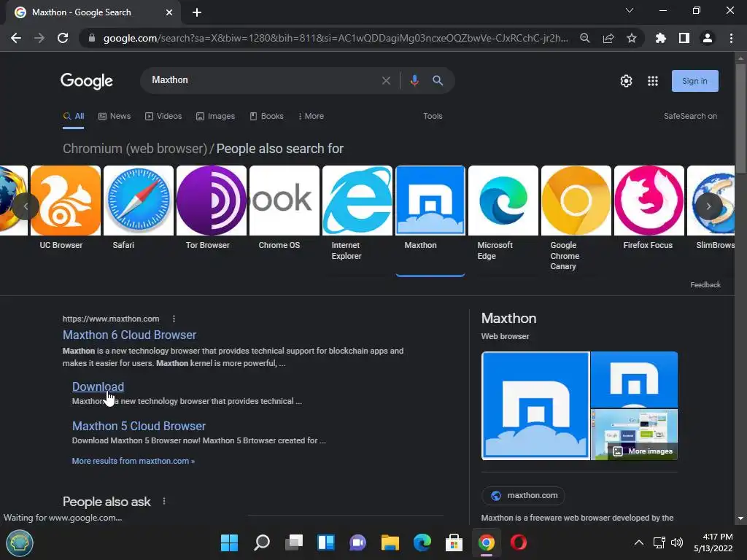The height and width of the screenshot is (560, 747).
Task: Open Widgets from the taskbar
Action: [326, 542]
